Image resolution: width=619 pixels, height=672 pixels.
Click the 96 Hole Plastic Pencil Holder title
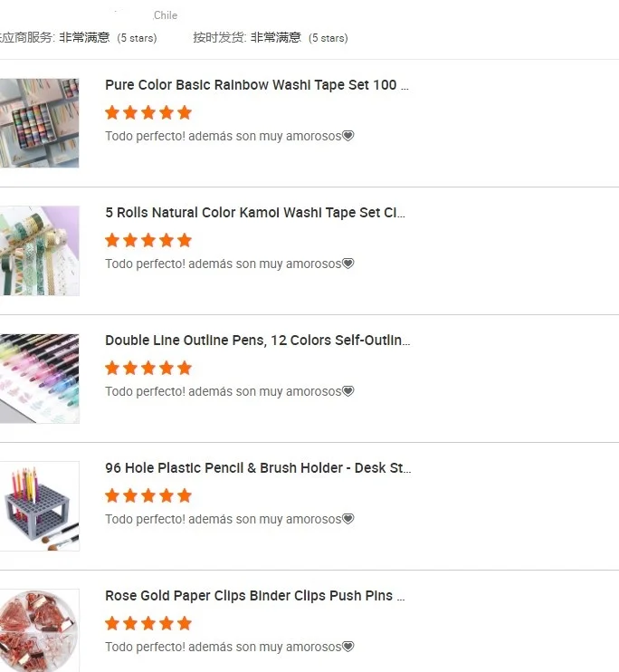(258, 468)
